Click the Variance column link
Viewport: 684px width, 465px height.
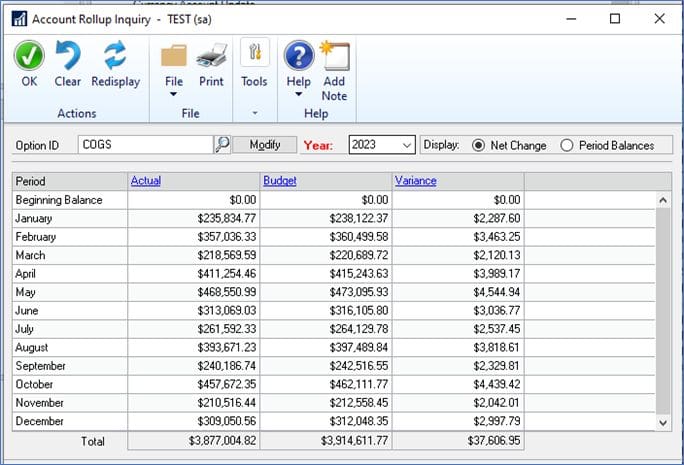click(415, 181)
